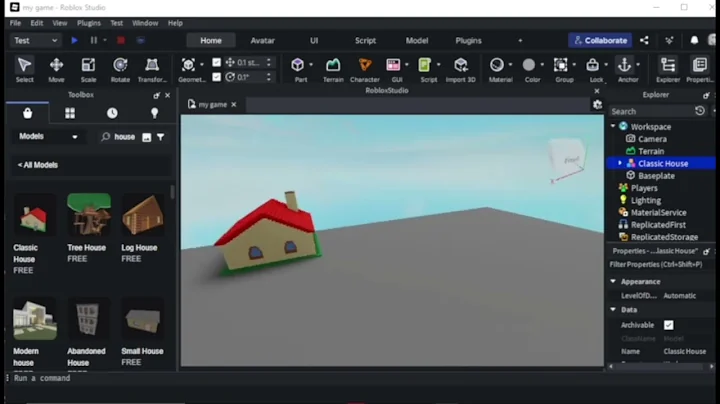Select Tree House model thumbnail

click(89, 215)
